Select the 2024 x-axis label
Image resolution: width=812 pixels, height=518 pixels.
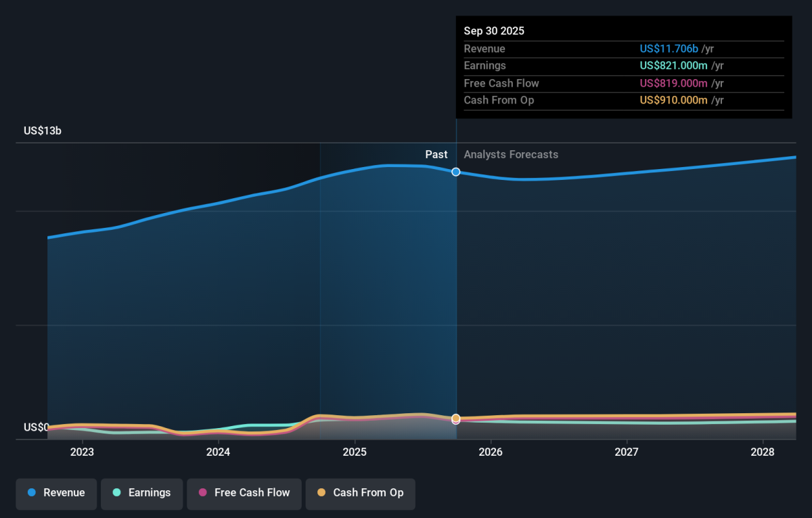[218, 452]
